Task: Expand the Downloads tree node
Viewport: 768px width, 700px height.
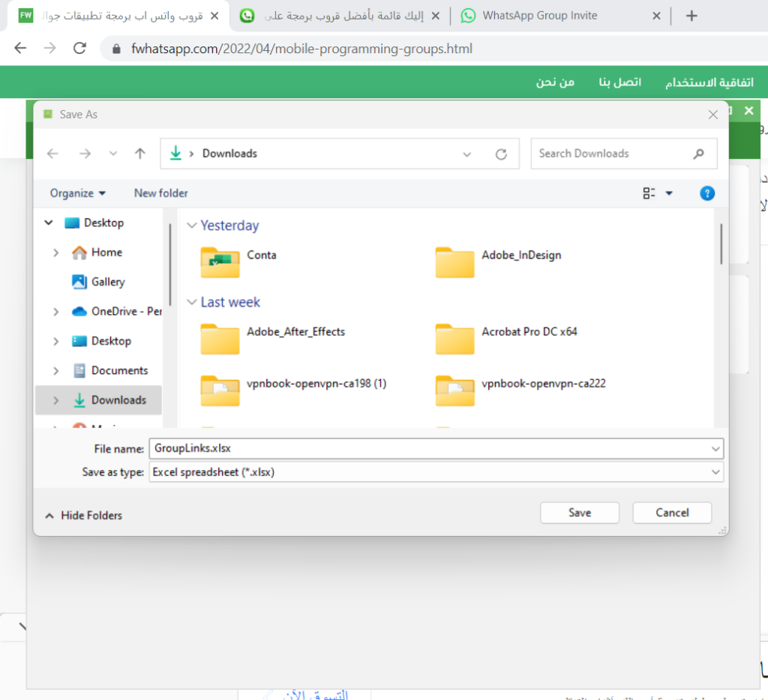Action: [x=55, y=400]
